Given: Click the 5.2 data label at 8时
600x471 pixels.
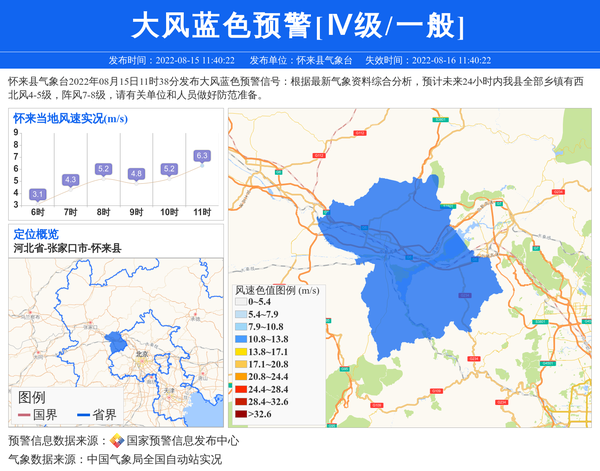Looking at the screenshot, I should pyautogui.click(x=103, y=169).
